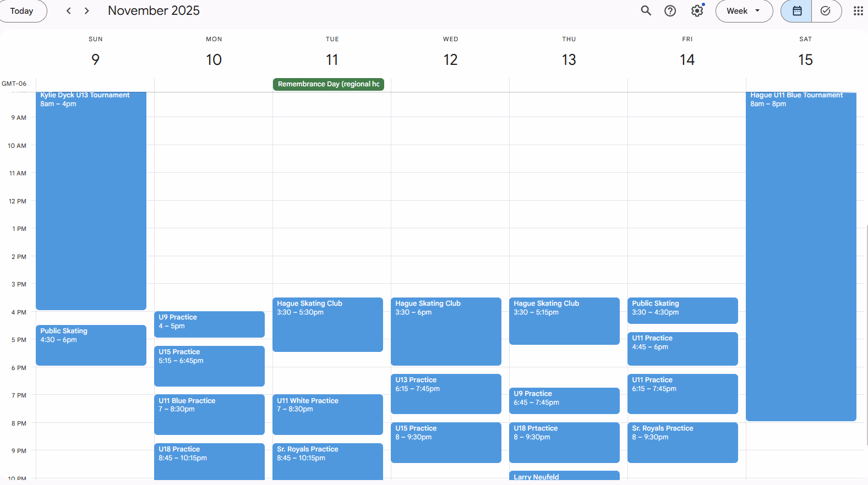Open Friday Sr. Royals Practice event

click(x=683, y=443)
